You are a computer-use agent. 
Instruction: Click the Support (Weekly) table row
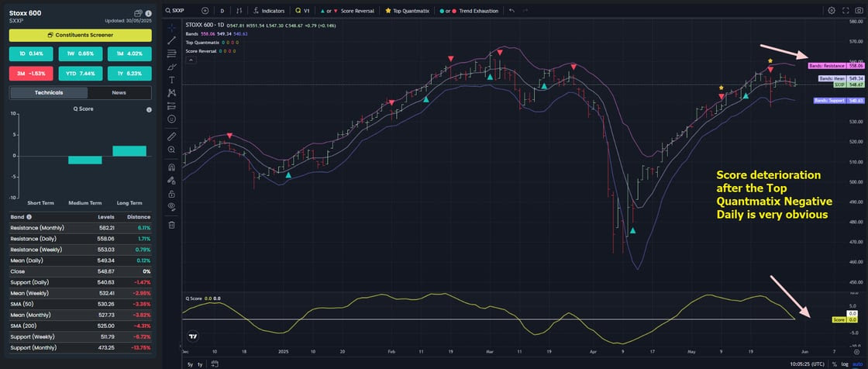coord(81,337)
